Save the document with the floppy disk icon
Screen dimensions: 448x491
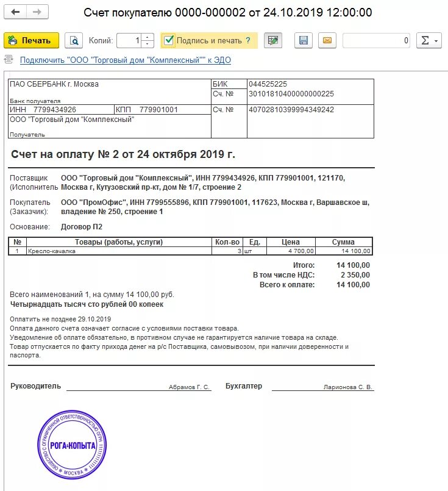coord(303,40)
